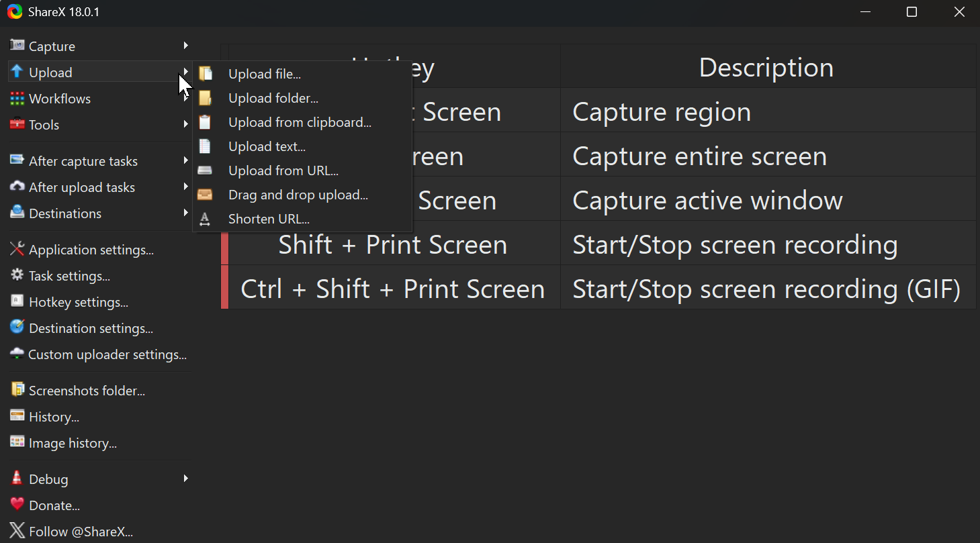The image size is (980, 543).
Task: Click the After upload tasks cloud icon
Action: point(17,187)
